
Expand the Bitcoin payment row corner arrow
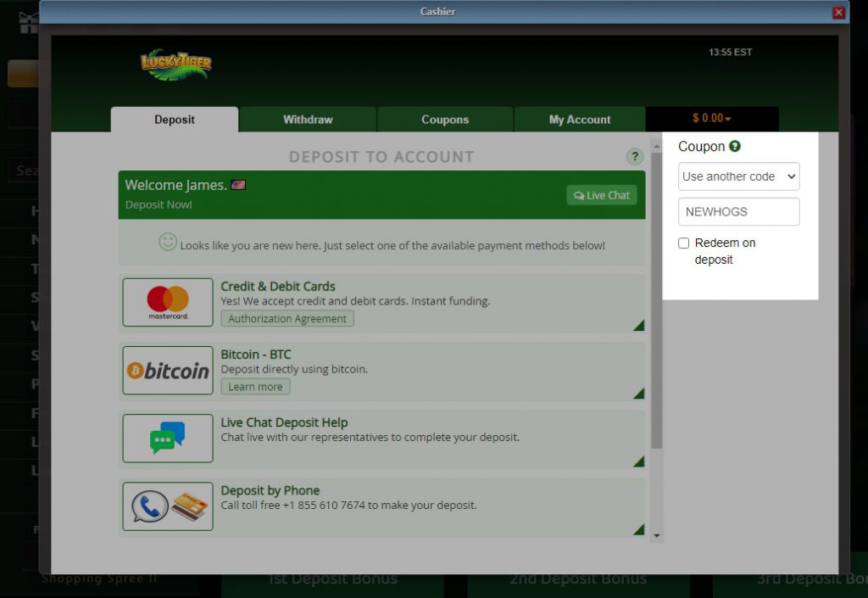point(640,393)
